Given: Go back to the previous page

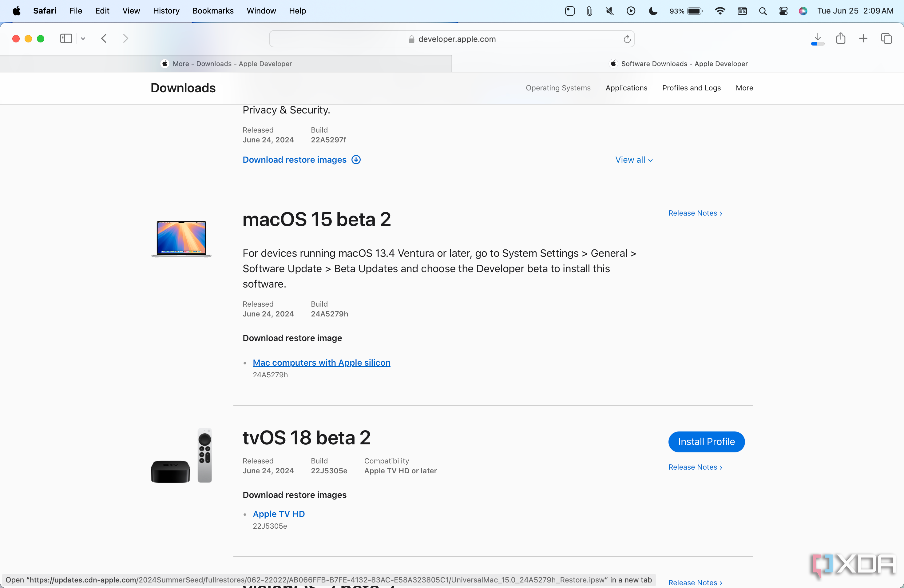Looking at the screenshot, I should coord(104,38).
